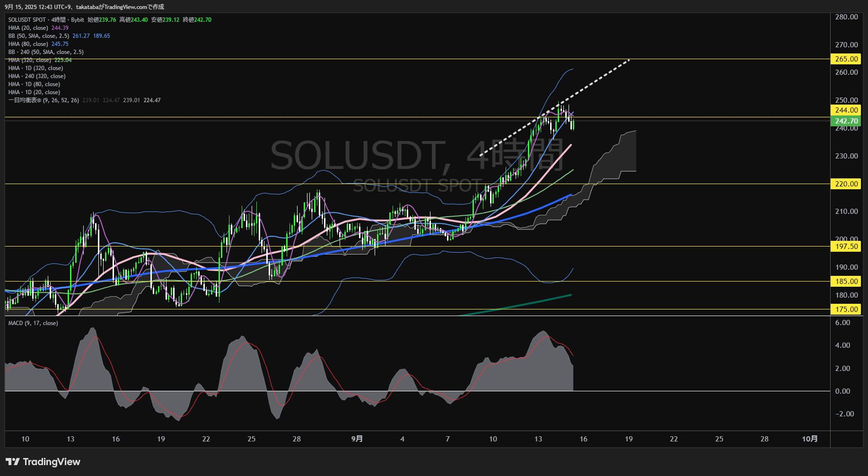Click the 安値 239.12 low value
868x476 pixels.
[x=165, y=20]
